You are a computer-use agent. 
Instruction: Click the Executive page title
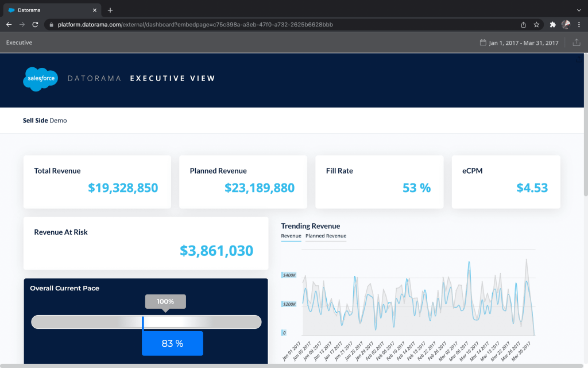19,43
